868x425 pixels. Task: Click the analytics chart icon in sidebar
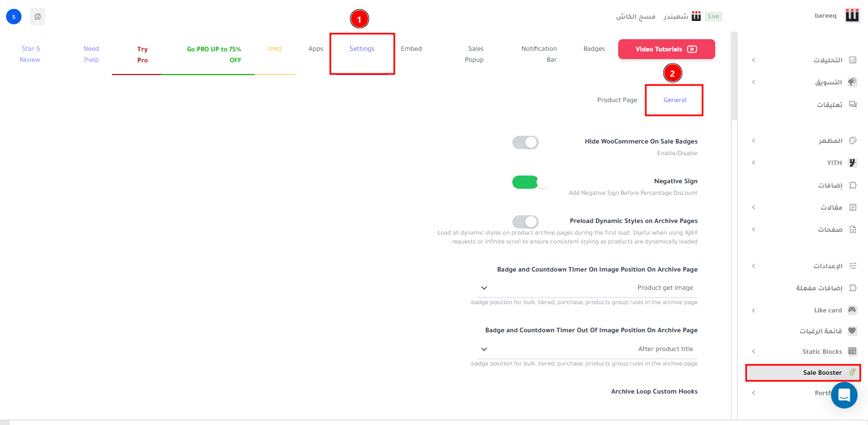[x=853, y=60]
